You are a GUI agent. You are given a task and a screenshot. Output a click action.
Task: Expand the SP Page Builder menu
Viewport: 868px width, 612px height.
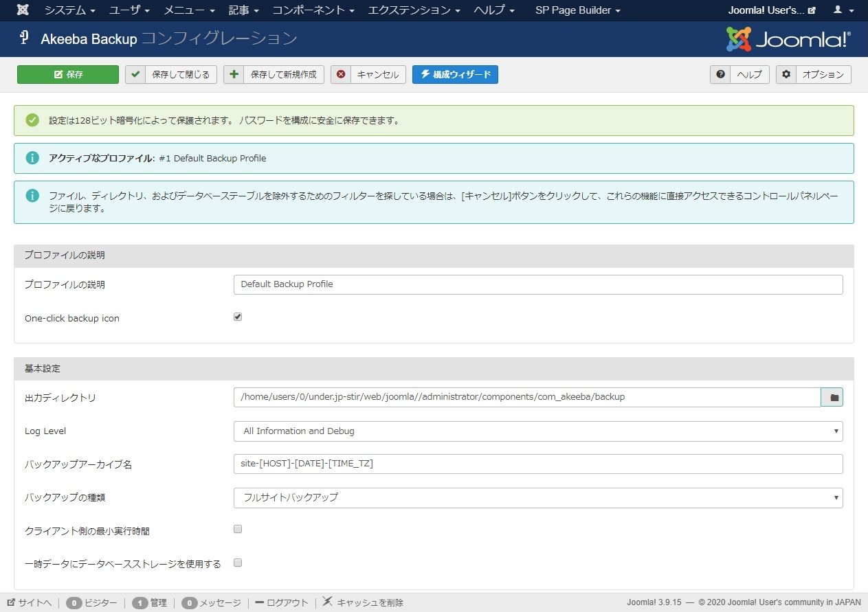577,10
